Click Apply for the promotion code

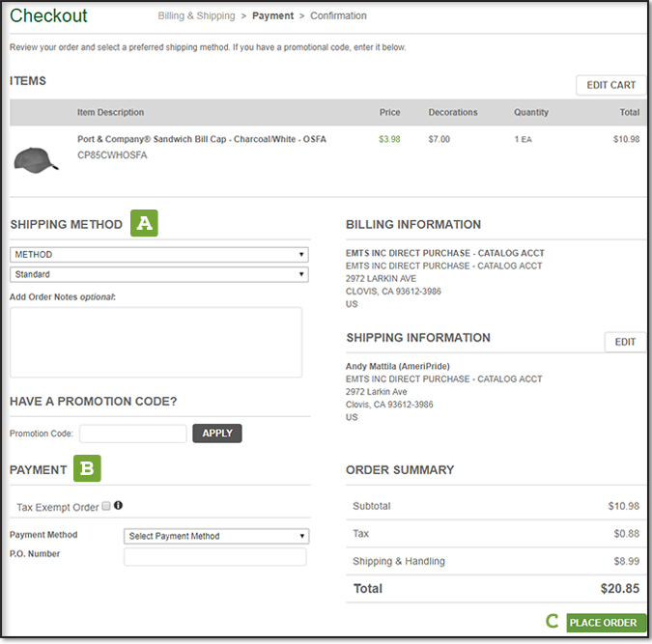217,434
